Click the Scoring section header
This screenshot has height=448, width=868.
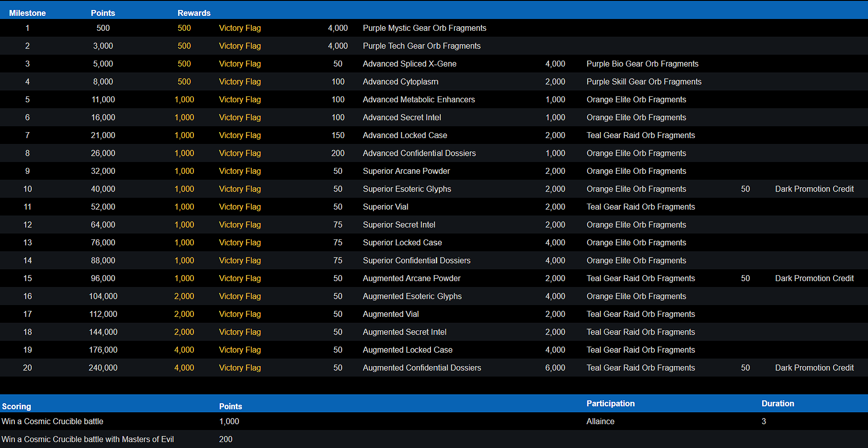click(16, 406)
